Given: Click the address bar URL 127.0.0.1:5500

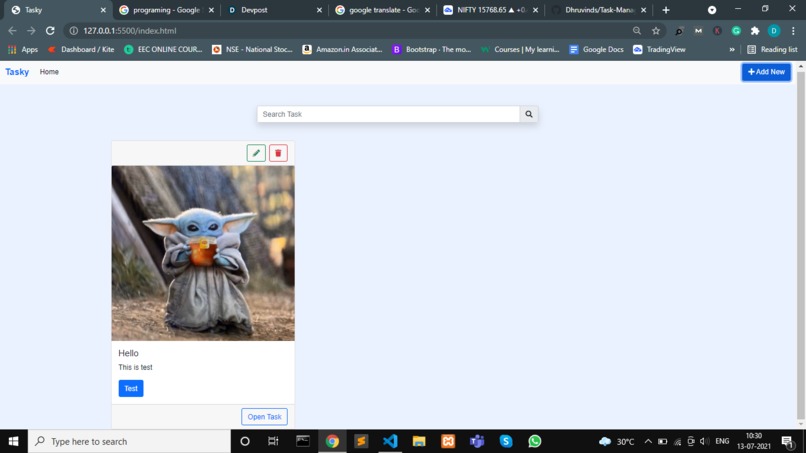Looking at the screenshot, I should pos(130,31).
